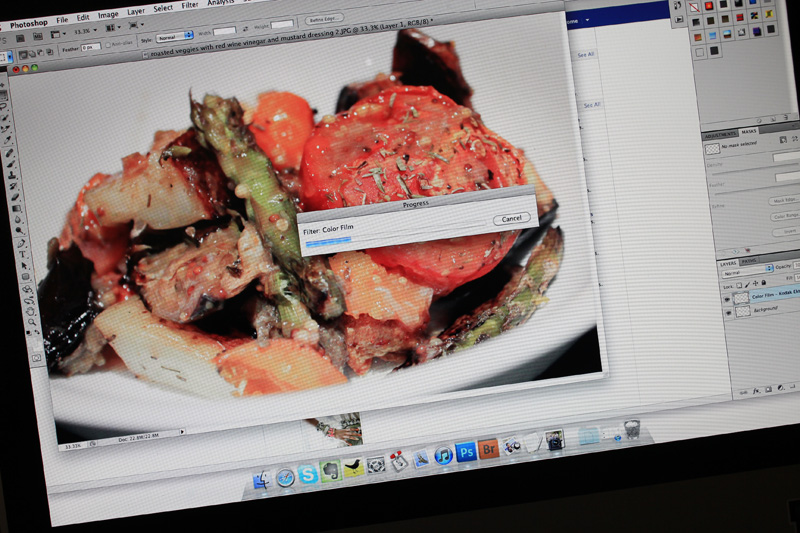Viewport: 800px width, 533px height.
Task: Toggle lock all padlock icon
Action: (764, 283)
